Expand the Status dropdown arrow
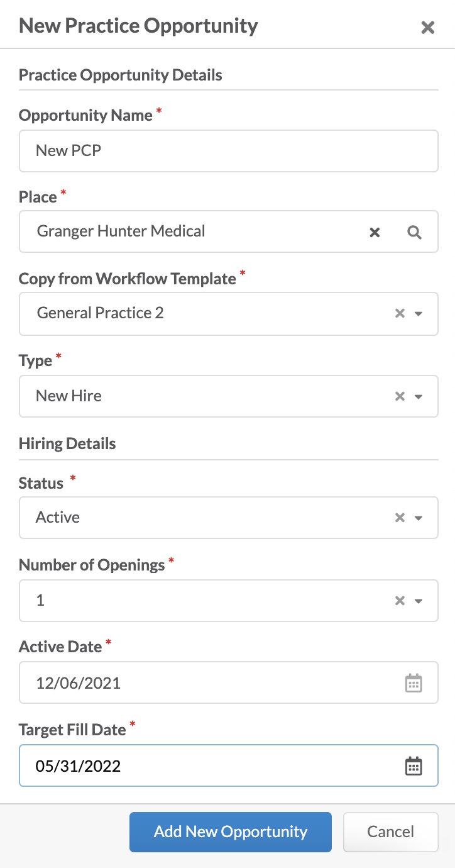The image size is (455, 868). 419,518
